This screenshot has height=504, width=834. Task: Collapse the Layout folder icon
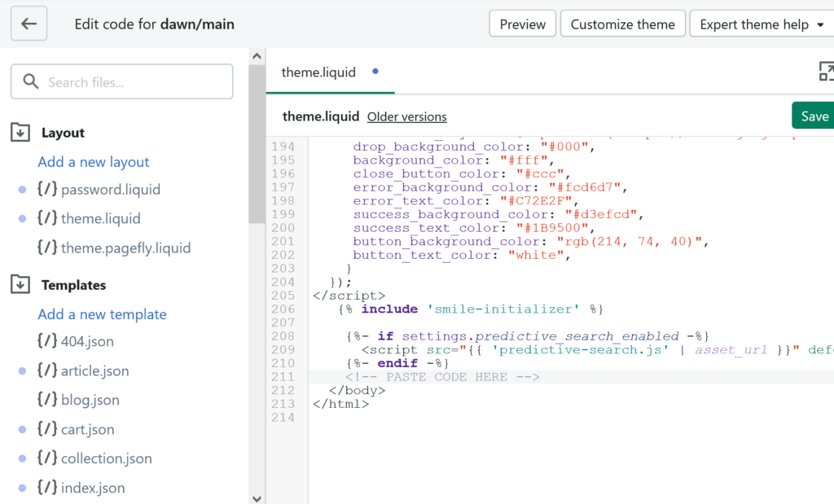coord(20,132)
